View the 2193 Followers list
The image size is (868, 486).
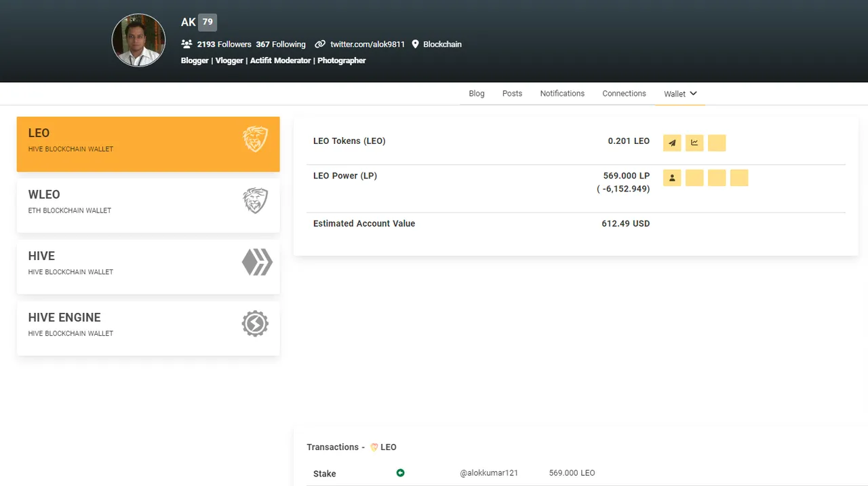(x=224, y=44)
